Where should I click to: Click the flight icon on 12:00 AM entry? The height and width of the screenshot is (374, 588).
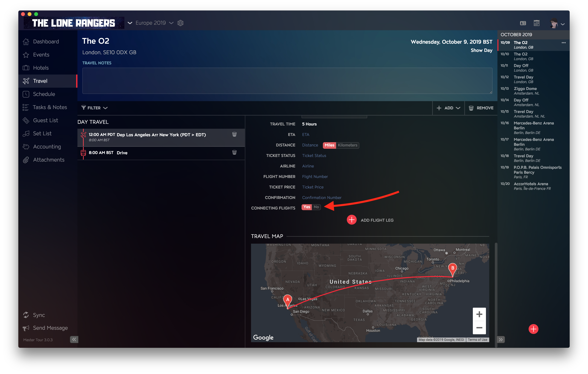(x=83, y=135)
